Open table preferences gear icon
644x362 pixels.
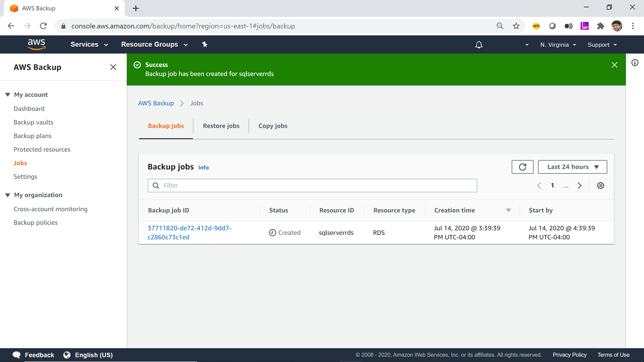tap(601, 186)
